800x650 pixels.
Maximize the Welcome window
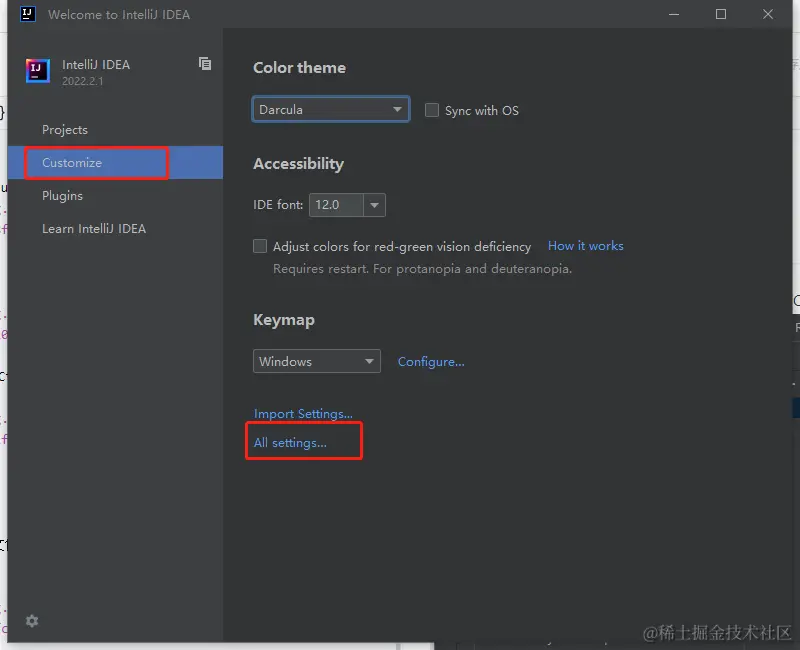[x=721, y=14]
